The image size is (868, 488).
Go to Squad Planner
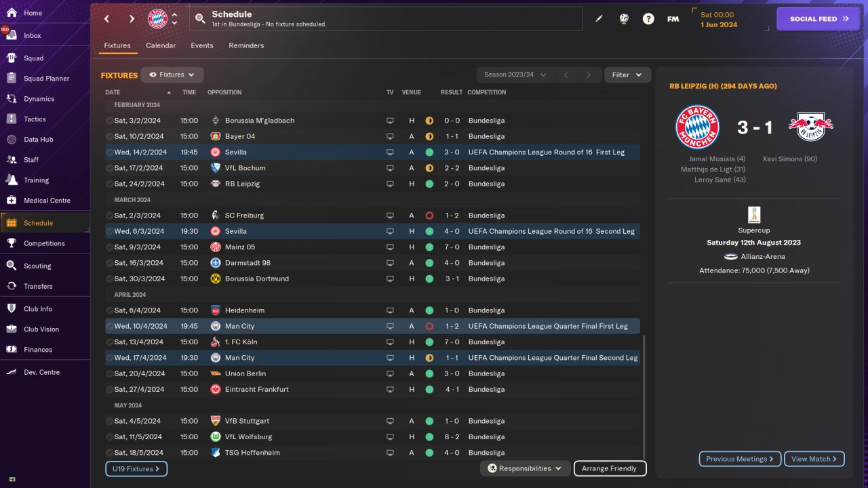46,79
